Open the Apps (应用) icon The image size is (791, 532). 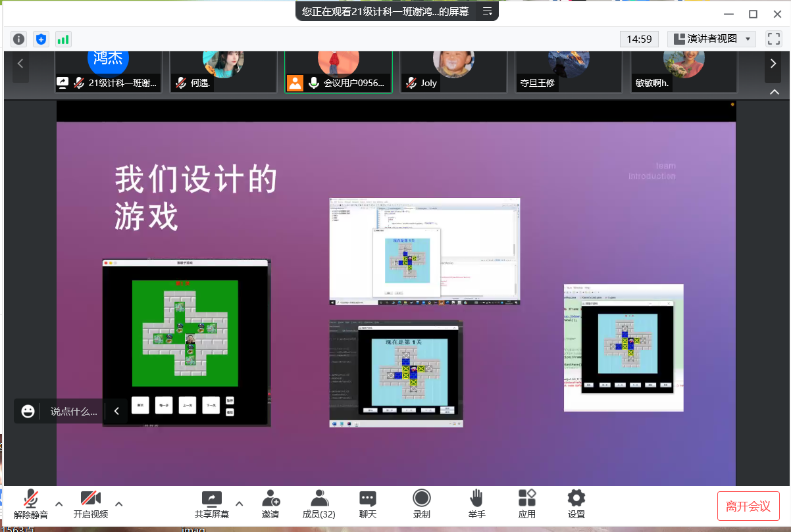[527, 504]
